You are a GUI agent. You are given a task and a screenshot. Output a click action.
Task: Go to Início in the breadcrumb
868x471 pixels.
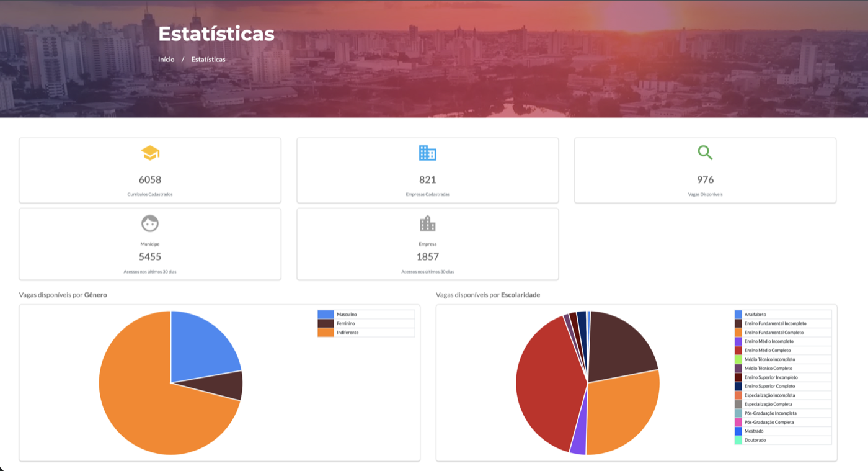(166, 60)
